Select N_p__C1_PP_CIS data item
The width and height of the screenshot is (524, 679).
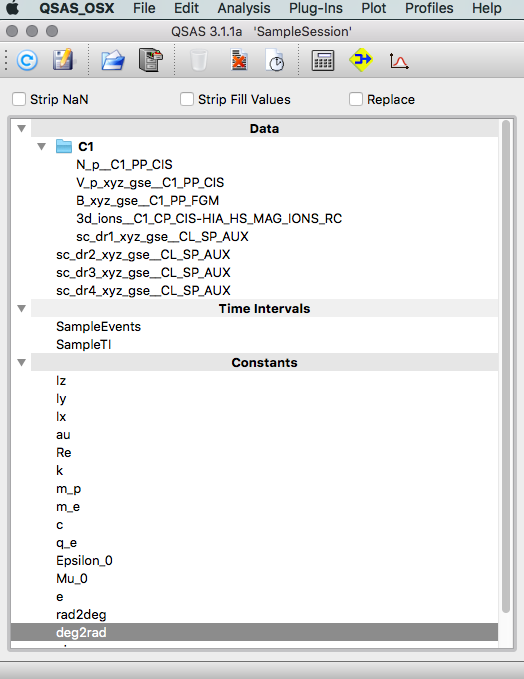point(124,165)
